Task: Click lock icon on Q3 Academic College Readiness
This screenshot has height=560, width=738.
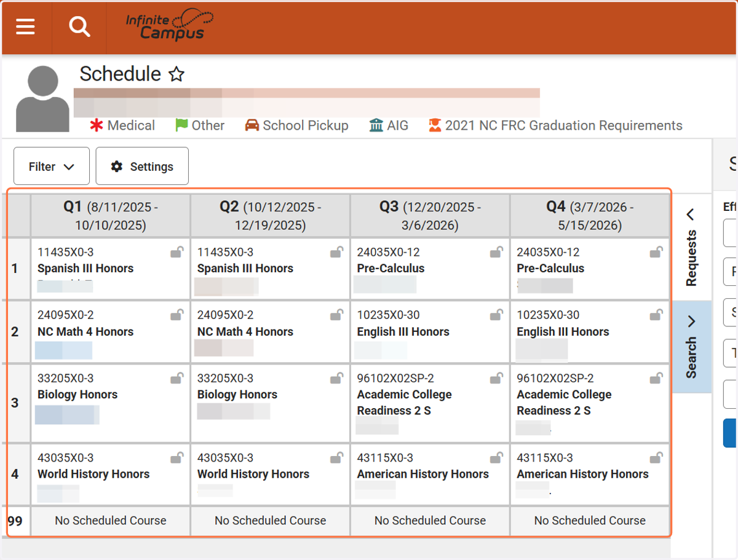Action: 496,378
